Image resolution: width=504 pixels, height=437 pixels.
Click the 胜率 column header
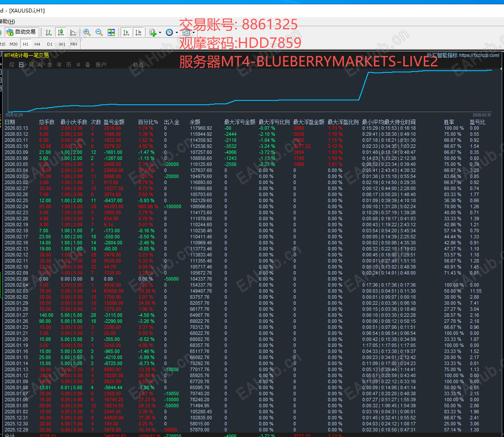click(x=449, y=122)
